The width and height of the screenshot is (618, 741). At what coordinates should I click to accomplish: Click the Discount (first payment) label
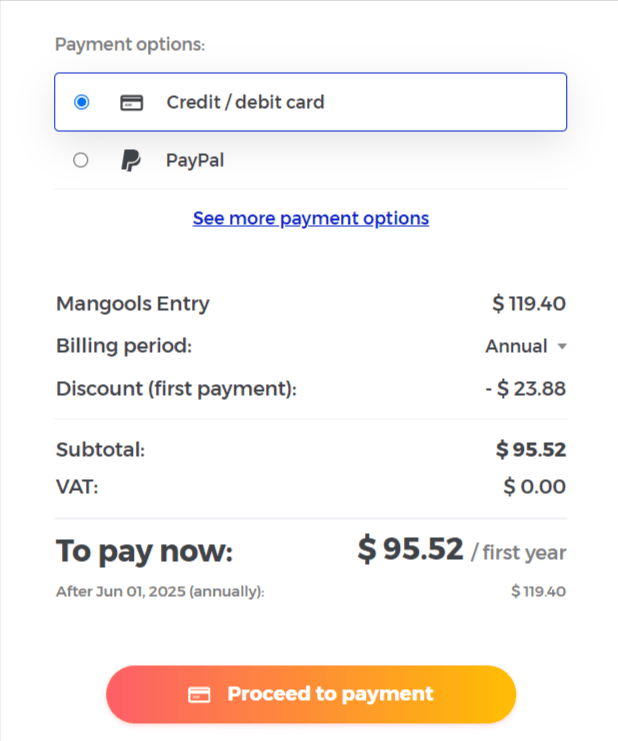click(x=176, y=389)
